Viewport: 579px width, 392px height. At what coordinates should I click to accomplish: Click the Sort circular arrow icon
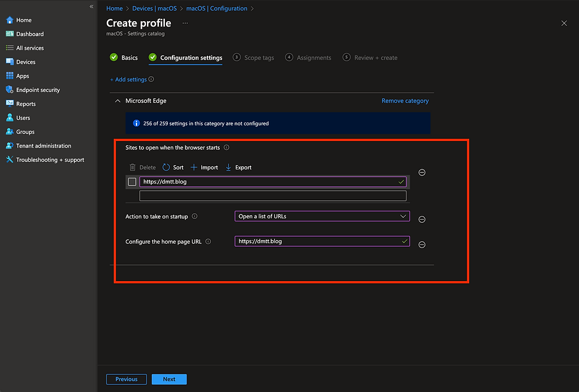[x=166, y=167]
